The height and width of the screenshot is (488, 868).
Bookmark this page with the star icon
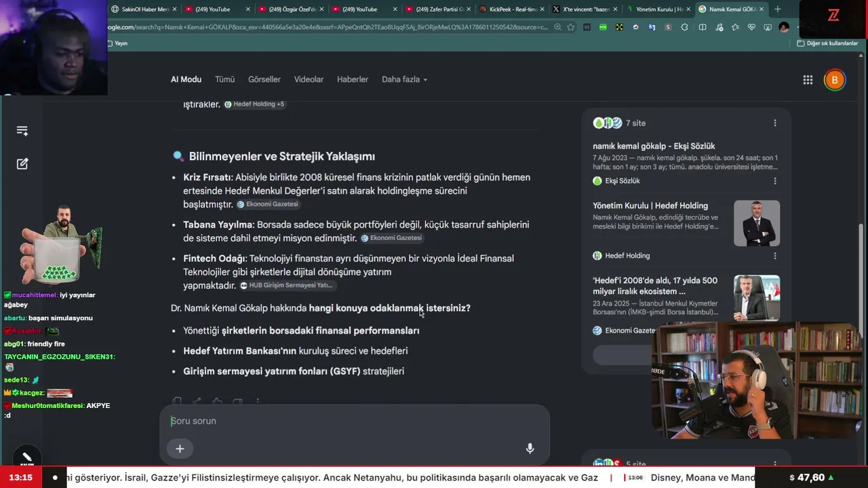click(x=571, y=27)
